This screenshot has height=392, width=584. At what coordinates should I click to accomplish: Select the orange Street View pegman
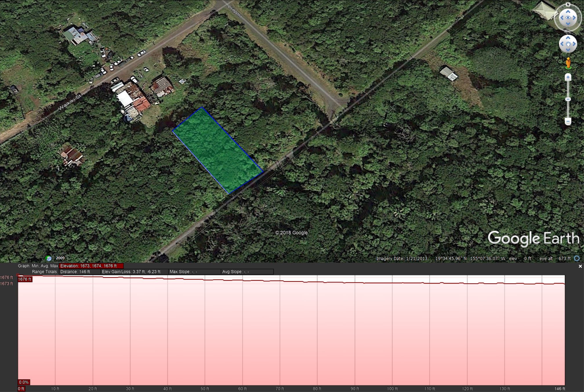[568, 63]
